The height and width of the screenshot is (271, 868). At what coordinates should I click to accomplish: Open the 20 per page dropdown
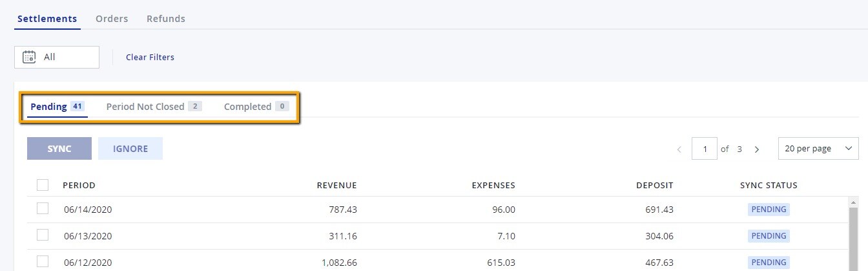pos(818,149)
